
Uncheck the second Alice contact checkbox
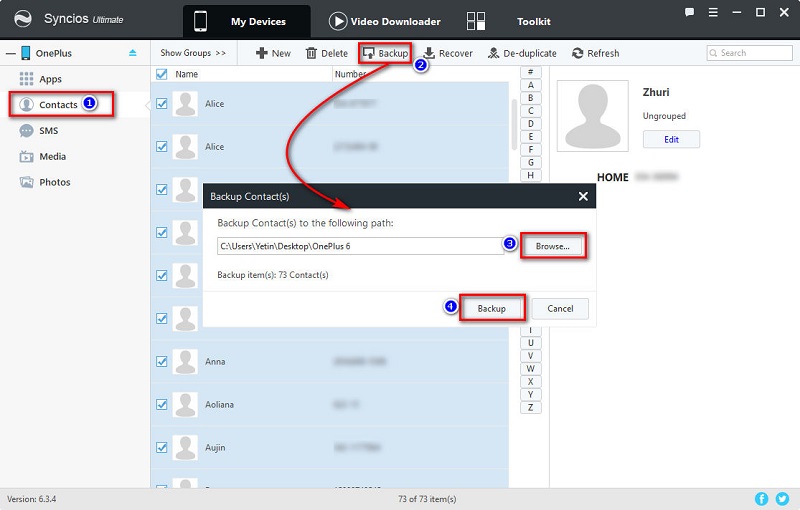click(x=162, y=146)
